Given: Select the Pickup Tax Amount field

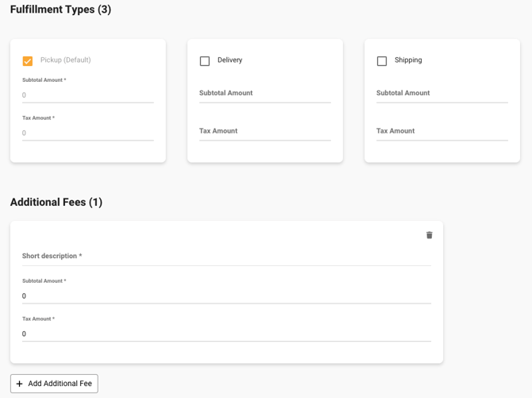Looking at the screenshot, I should pyautogui.click(x=87, y=133).
